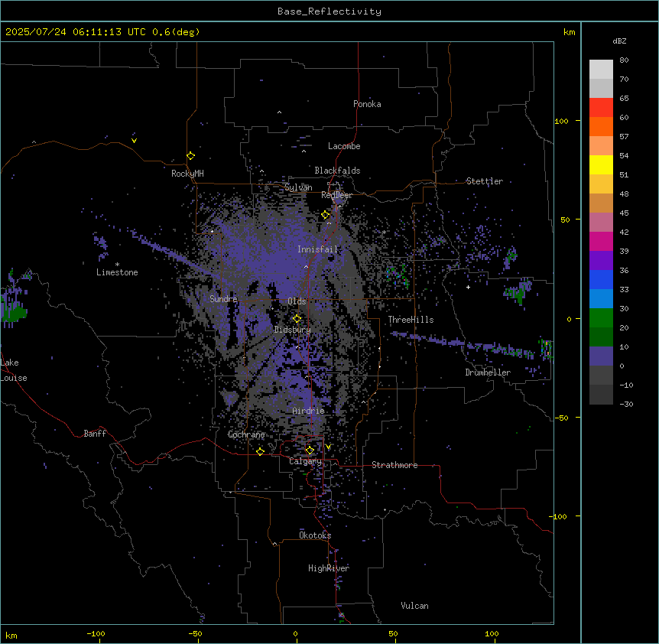The width and height of the screenshot is (659, 644).
Task: Click the 100 tick on right vertical axis
Action: point(561,121)
